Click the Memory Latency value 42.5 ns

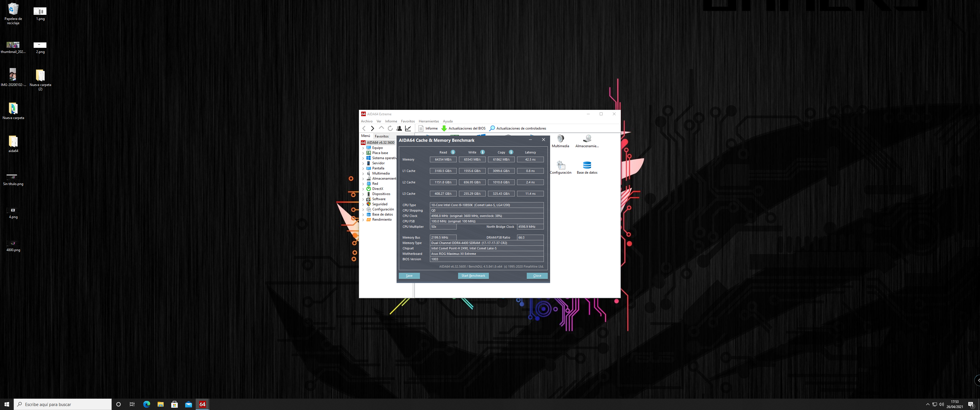tap(530, 160)
